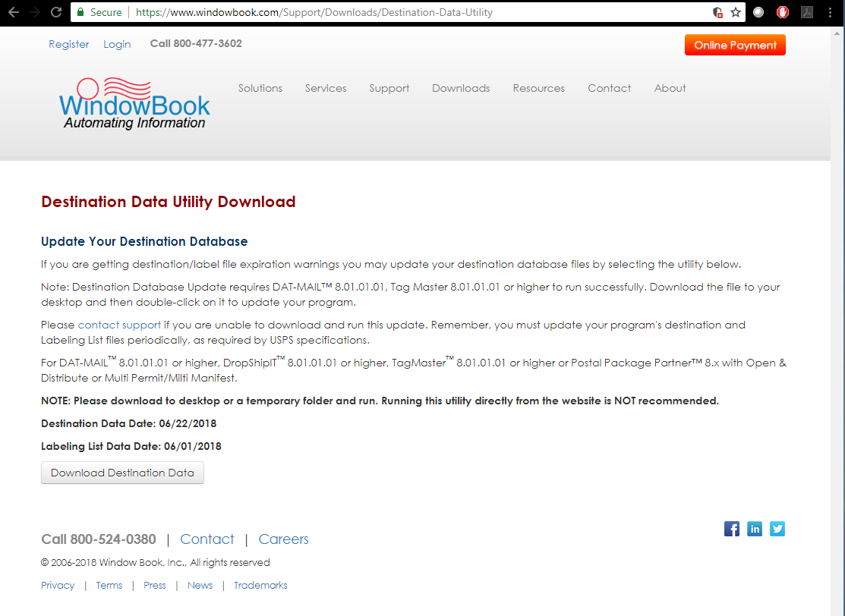The height and width of the screenshot is (616, 845).
Task: Click the Destination Data Utility Download heading
Action: pos(168,202)
